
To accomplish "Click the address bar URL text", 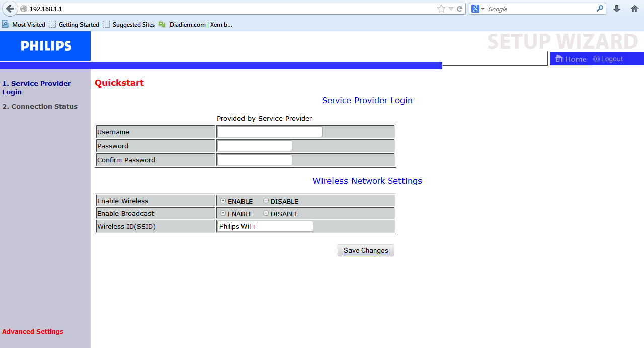I will point(46,9).
